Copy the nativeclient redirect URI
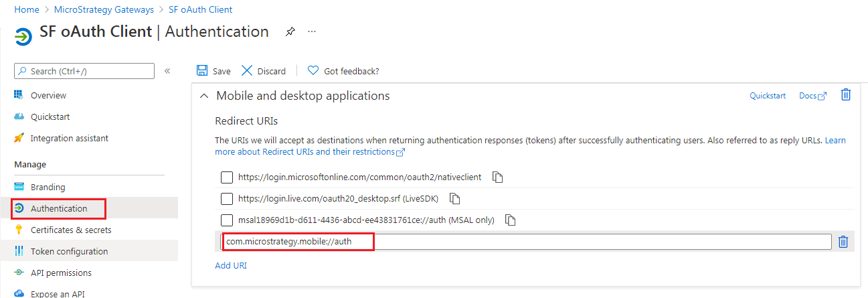This screenshot has height=298, width=868. (x=497, y=177)
